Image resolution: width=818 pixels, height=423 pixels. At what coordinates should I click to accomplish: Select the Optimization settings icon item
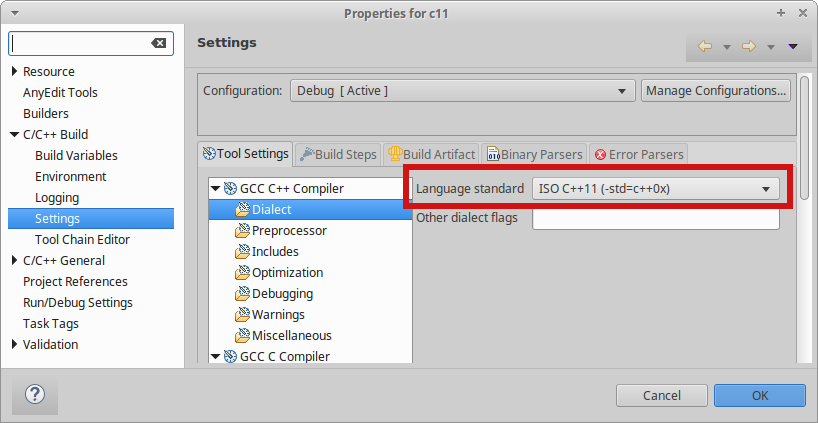243,273
